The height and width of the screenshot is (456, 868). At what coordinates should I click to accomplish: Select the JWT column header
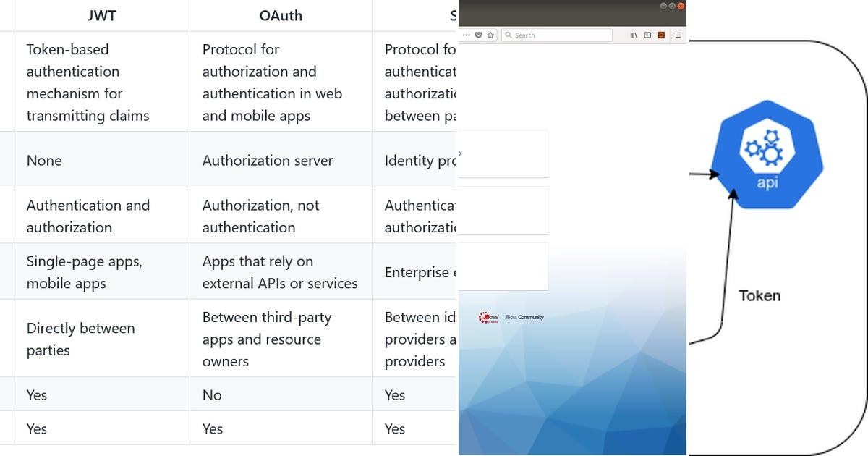[x=101, y=14]
